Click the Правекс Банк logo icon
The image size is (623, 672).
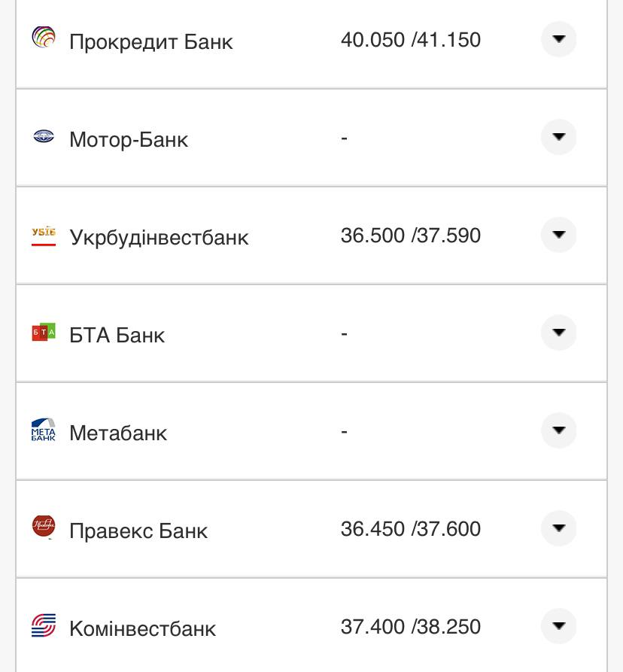44,528
